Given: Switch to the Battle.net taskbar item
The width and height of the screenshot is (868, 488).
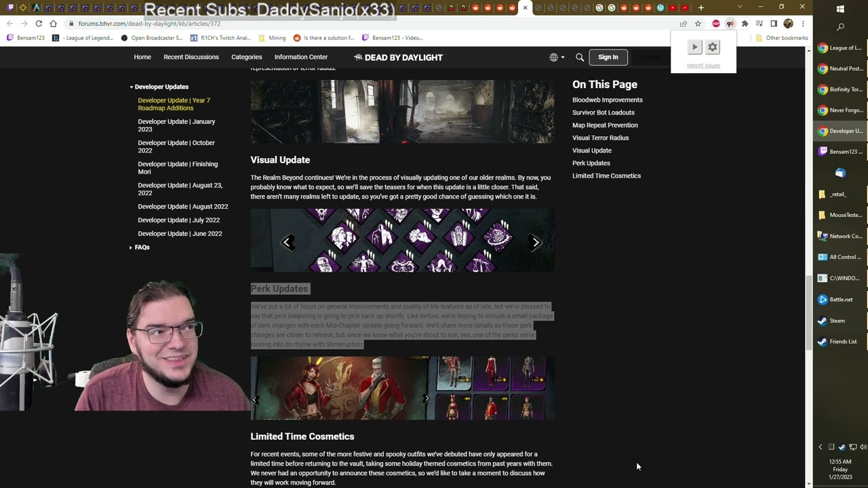Looking at the screenshot, I should [840, 300].
